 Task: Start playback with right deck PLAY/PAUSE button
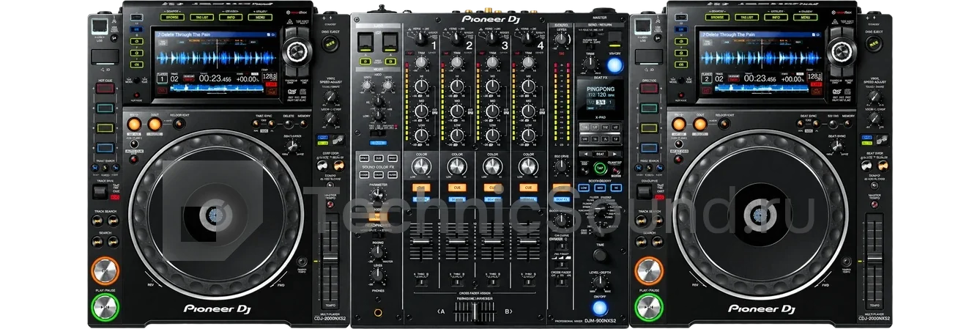[x=648, y=308]
